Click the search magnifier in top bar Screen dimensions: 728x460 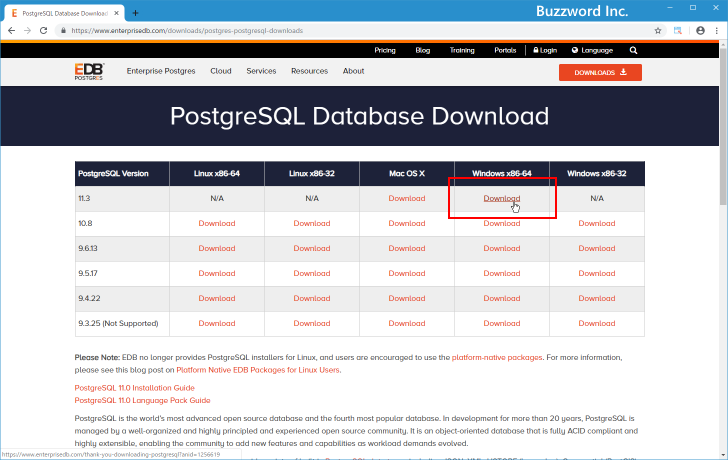[633, 50]
